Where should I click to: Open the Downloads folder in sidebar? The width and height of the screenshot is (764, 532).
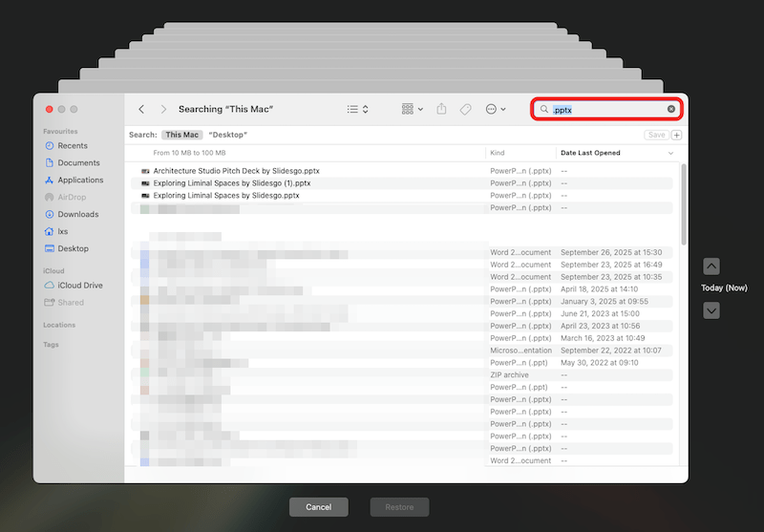pyautogui.click(x=77, y=215)
